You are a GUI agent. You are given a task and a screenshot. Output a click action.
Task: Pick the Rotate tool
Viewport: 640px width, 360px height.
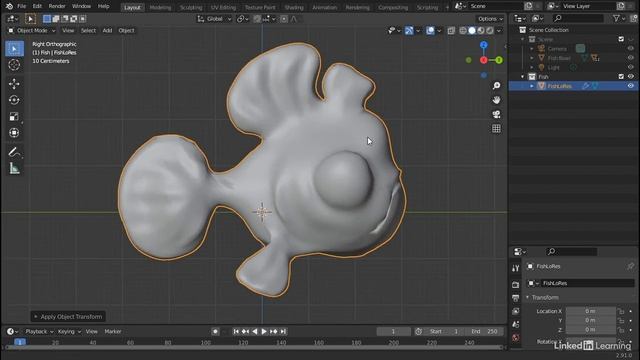(x=14, y=100)
